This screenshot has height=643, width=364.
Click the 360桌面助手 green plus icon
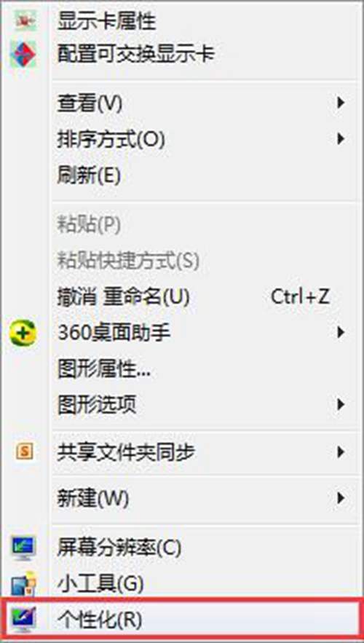tap(23, 334)
